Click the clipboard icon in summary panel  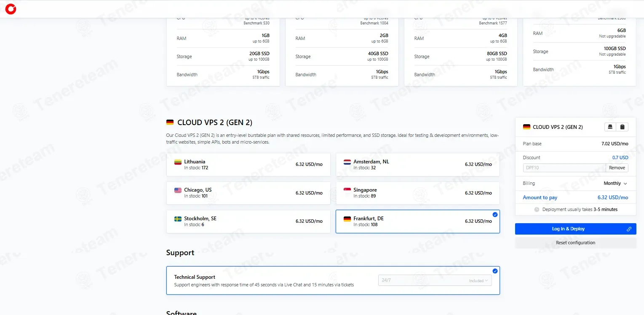click(x=623, y=127)
